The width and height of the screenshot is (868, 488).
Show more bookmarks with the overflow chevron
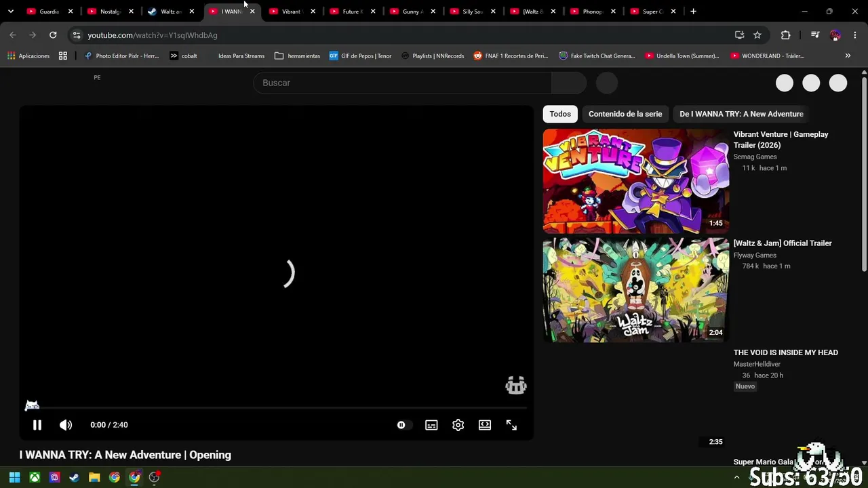tap(848, 56)
